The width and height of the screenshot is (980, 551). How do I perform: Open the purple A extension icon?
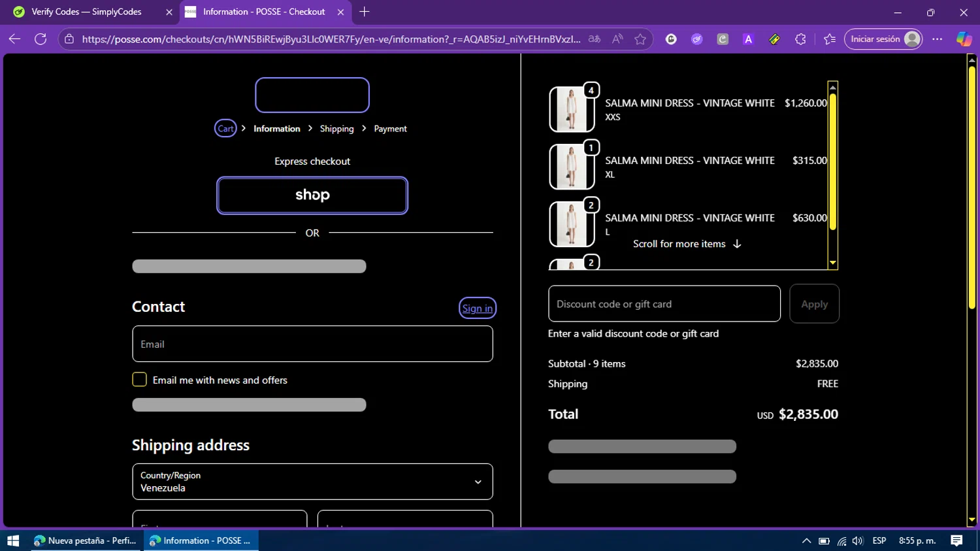[x=749, y=39]
